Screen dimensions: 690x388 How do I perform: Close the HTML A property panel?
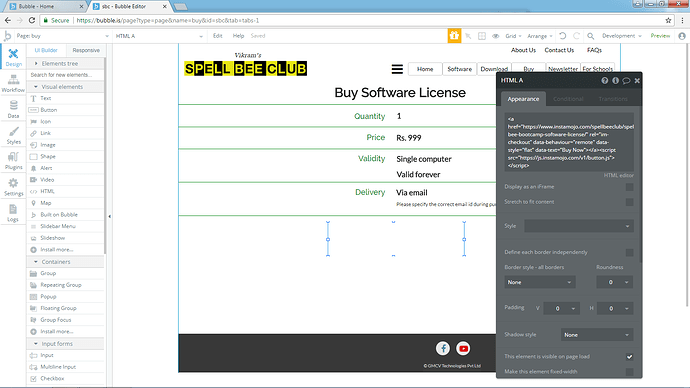637,81
